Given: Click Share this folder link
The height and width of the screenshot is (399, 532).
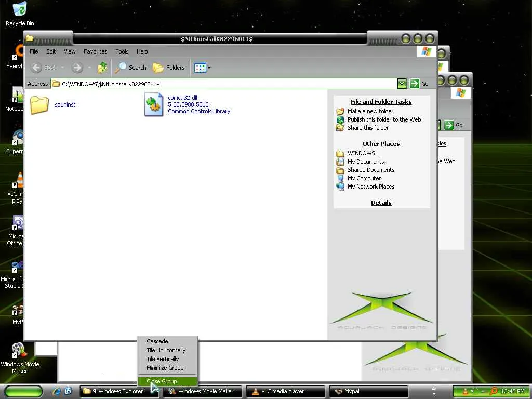Looking at the screenshot, I should 368,128.
